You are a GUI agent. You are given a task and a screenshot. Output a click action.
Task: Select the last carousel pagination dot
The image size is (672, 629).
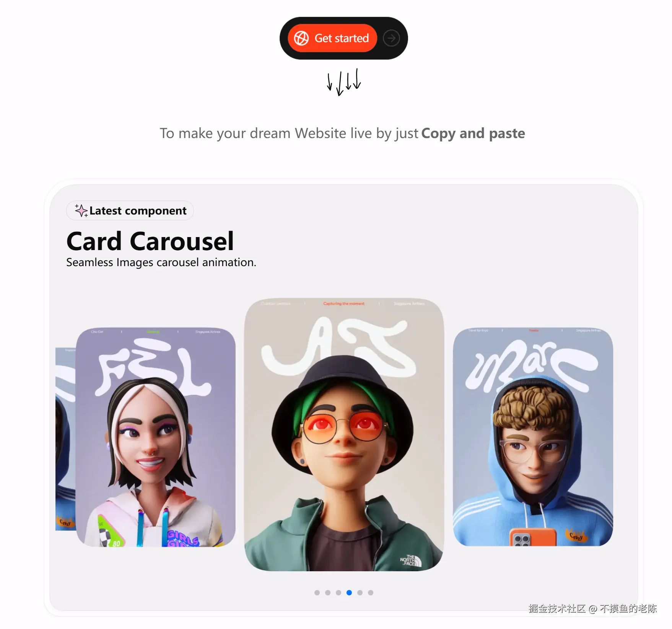point(371,593)
